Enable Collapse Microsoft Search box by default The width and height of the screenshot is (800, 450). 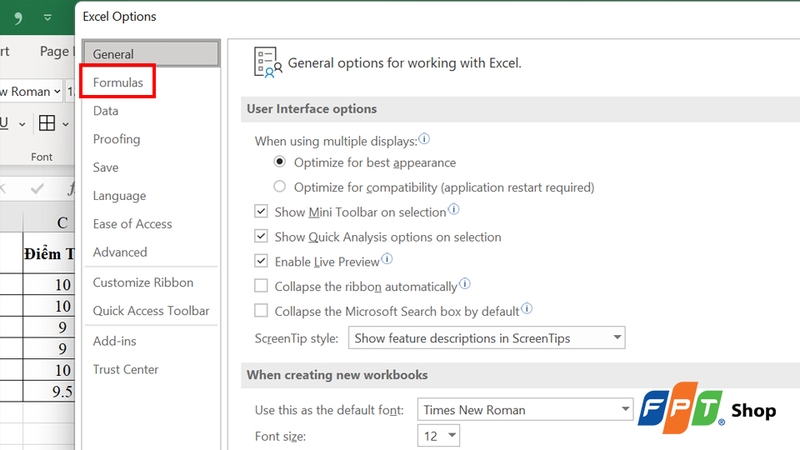point(261,310)
